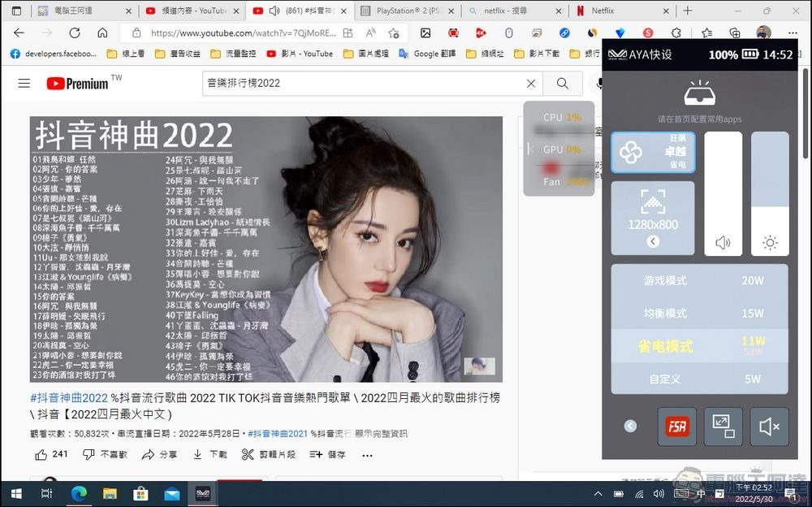Switch to the netflix - 搜尋 tab
The image size is (812, 507).
[x=515, y=11]
